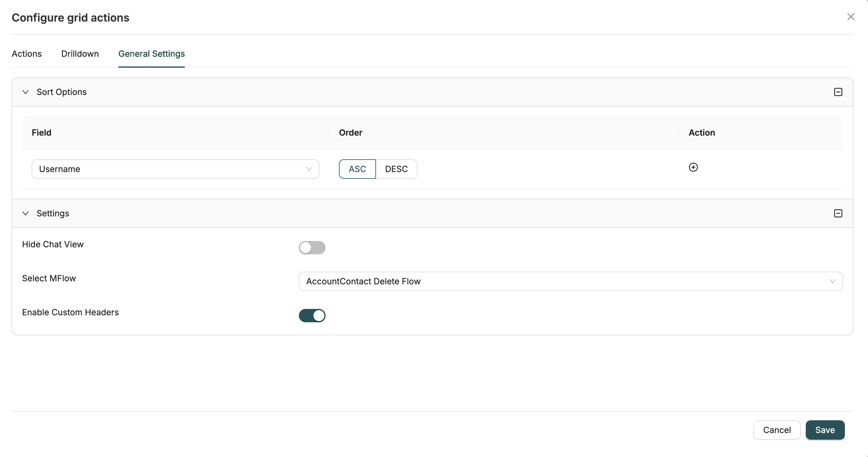This screenshot has height=457, width=868.
Task: Select the DESC sort order
Action: 397,169
